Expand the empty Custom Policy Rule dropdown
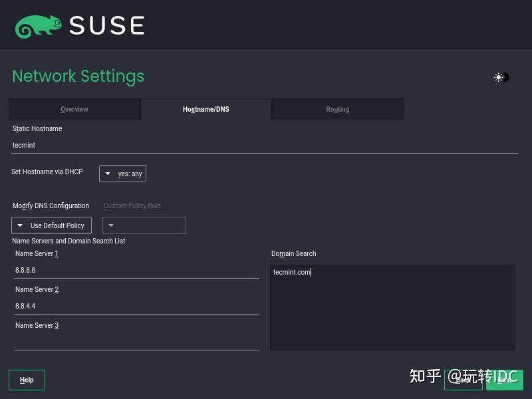Image resolution: width=532 pixels, height=399 pixels. [x=144, y=225]
